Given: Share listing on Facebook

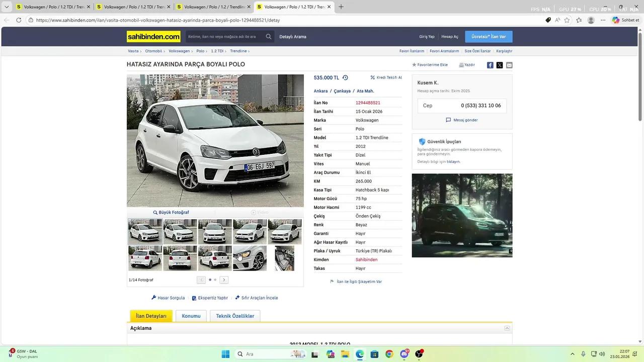Looking at the screenshot, I should tap(490, 65).
